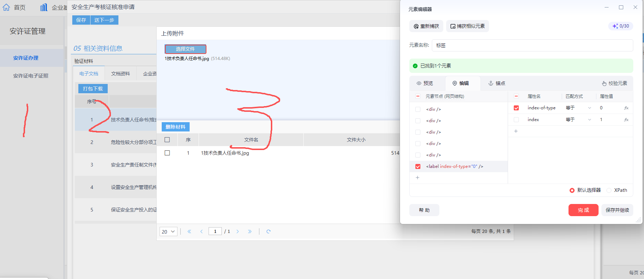Toggle the first div node checkbox
This screenshot has height=279, width=644.
click(418, 109)
